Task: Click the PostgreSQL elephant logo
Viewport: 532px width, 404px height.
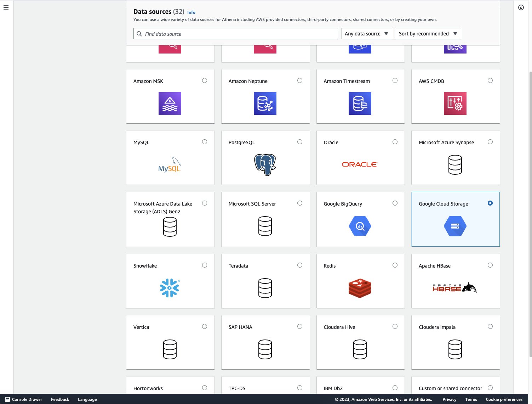Action: (265, 165)
